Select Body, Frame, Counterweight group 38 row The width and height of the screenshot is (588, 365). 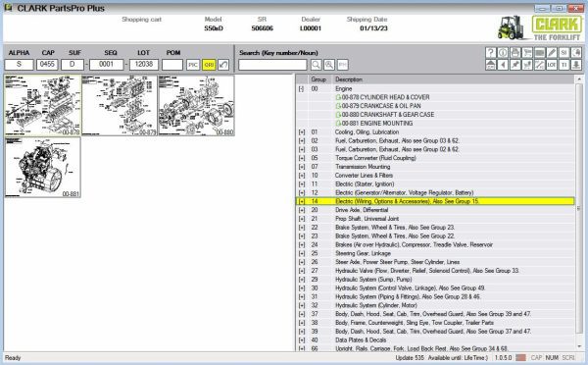coord(435,323)
